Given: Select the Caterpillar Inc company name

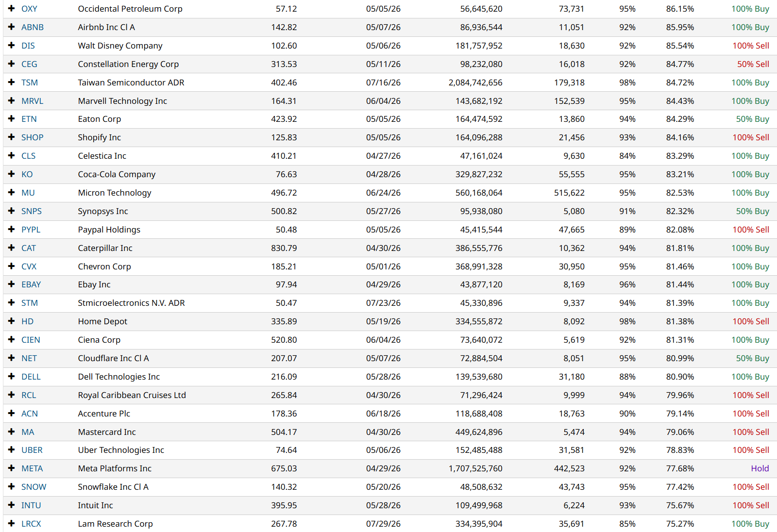Looking at the screenshot, I should (105, 248).
